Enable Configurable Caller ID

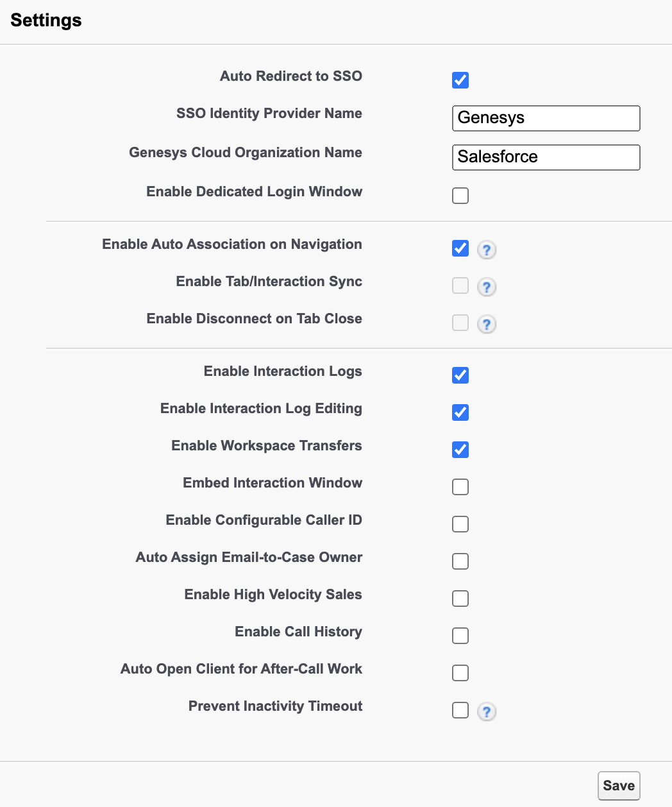point(460,524)
